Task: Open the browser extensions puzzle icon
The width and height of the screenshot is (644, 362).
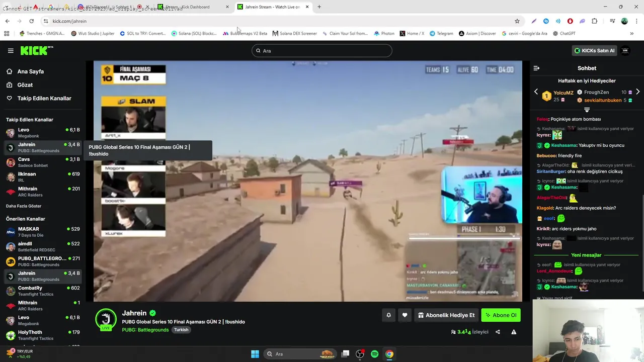Action: [594, 21]
